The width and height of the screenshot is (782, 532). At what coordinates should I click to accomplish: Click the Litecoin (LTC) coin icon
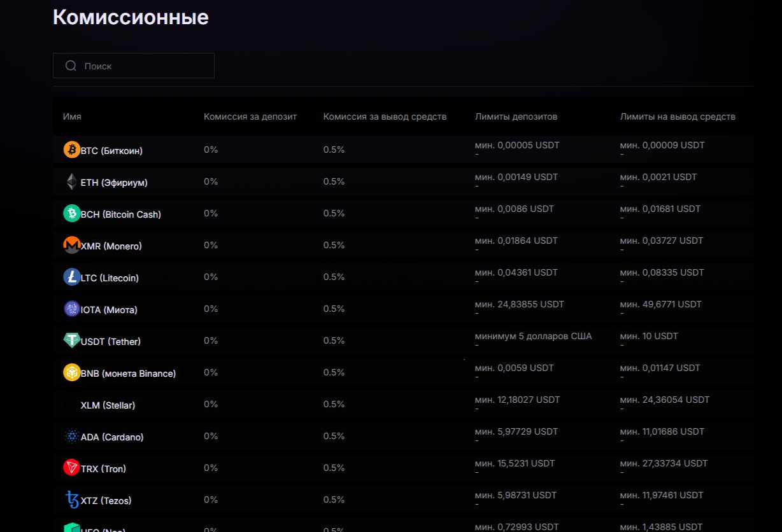point(72,277)
